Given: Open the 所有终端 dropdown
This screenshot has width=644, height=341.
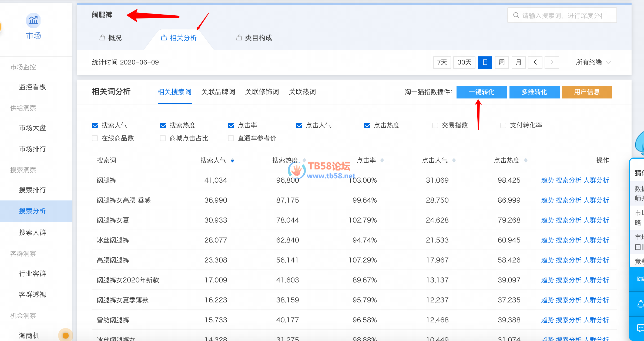Looking at the screenshot, I should (x=593, y=62).
